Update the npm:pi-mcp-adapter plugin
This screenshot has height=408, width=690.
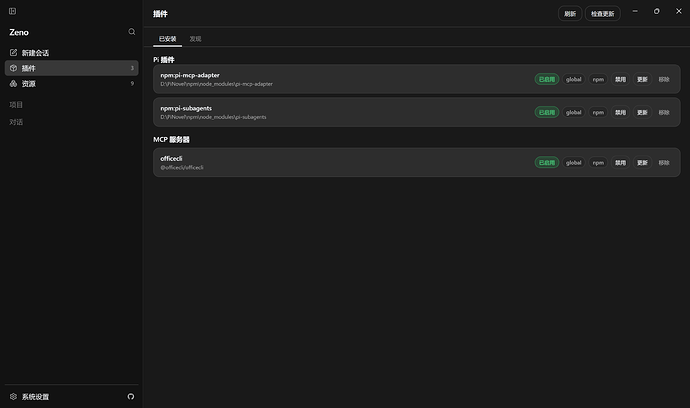642,79
